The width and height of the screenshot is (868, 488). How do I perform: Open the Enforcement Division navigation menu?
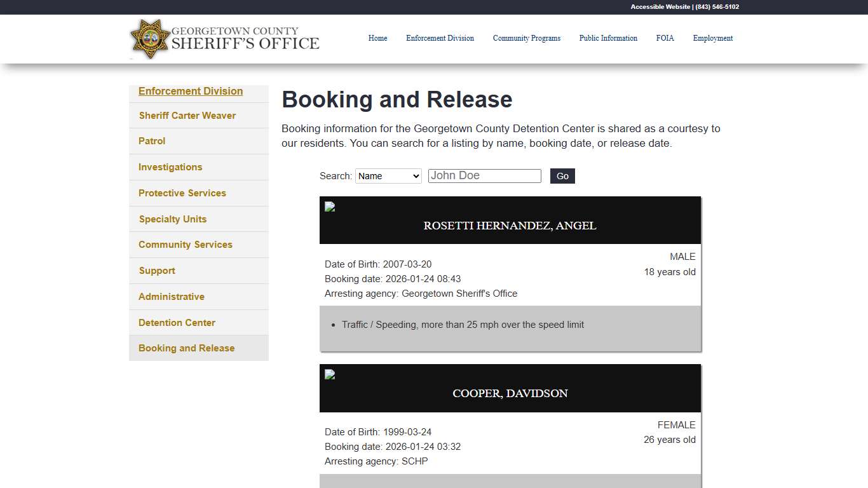click(x=440, y=38)
